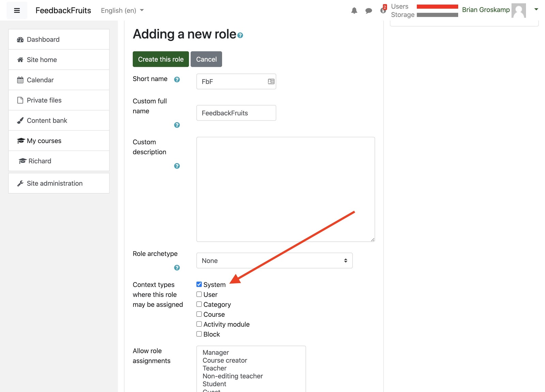This screenshot has width=545, height=392.
Task: Click the Private files document icon
Action: (20, 100)
